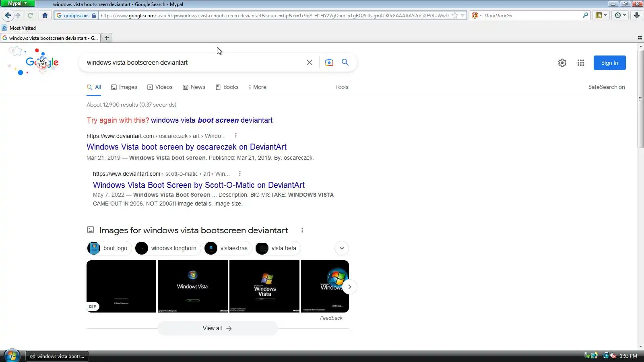Click the SafeSearch on setting
This screenshot has height=362, width=644.
point(607,87)
